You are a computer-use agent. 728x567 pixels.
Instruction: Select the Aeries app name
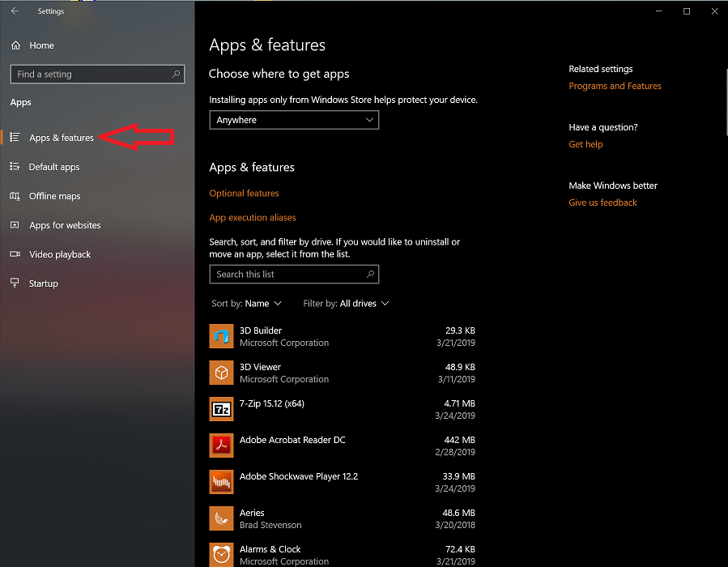tap(252, 513)
